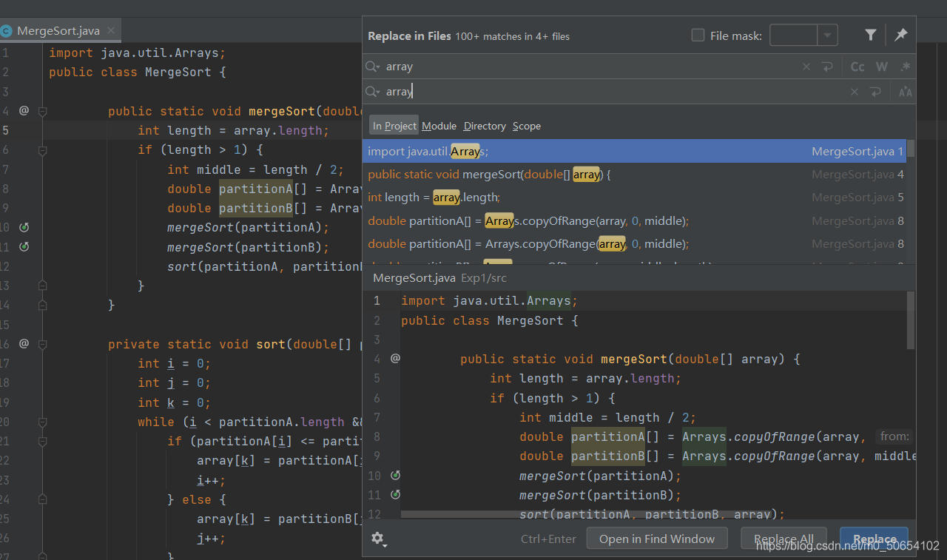Insert a new line in the replace field

pos(875,92)
